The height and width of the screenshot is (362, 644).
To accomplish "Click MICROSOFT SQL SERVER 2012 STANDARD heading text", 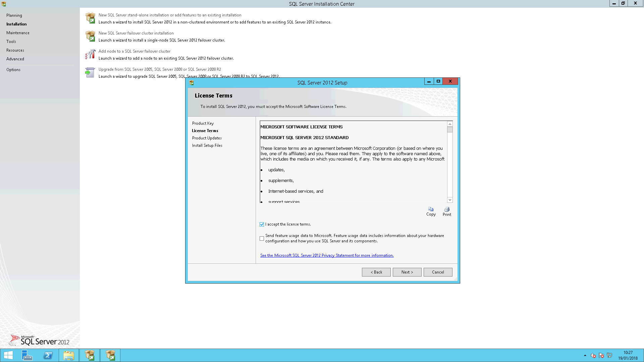I will click(304, 138).
